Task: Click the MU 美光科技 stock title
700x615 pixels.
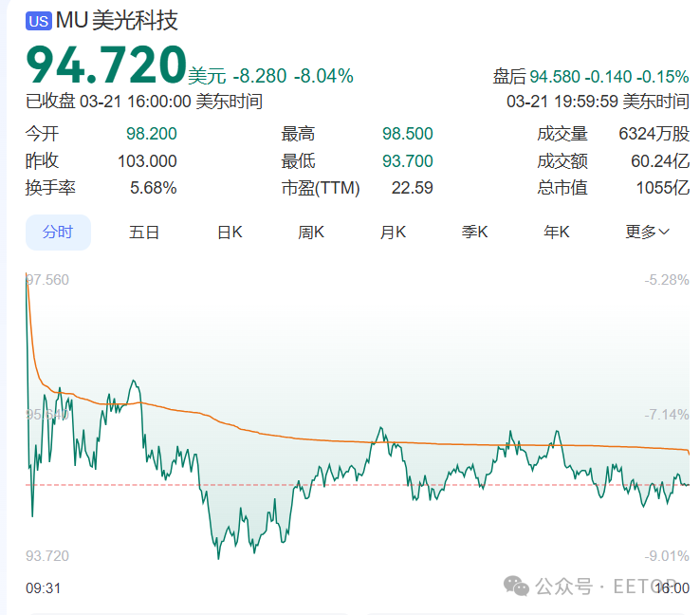Action: coord(117,21)
